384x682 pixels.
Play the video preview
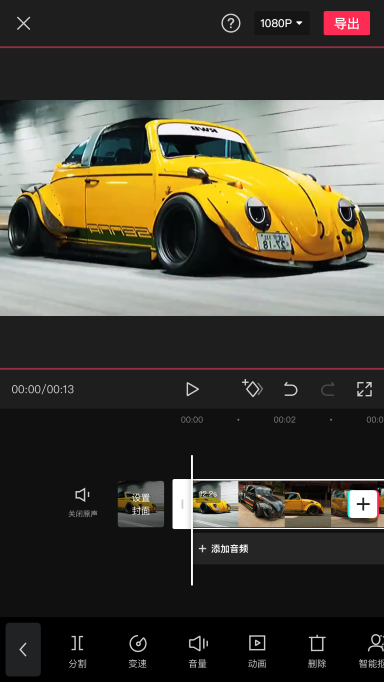pos(192,389)
